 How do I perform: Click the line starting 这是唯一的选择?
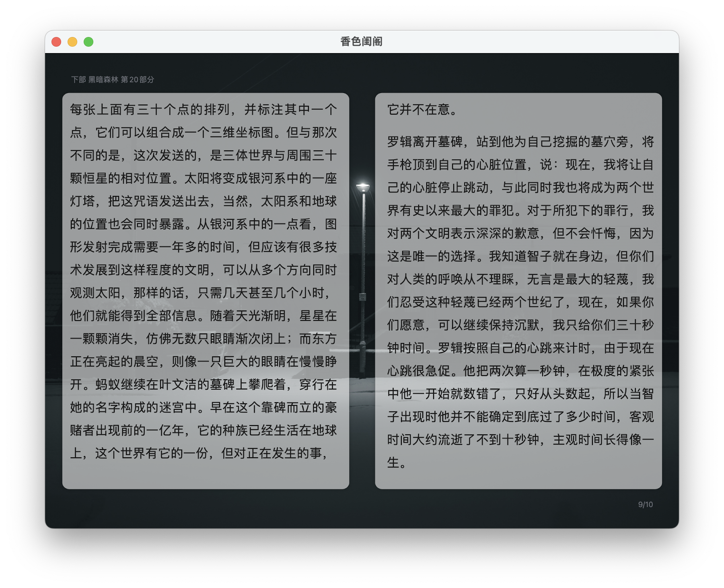click(520, 256)
